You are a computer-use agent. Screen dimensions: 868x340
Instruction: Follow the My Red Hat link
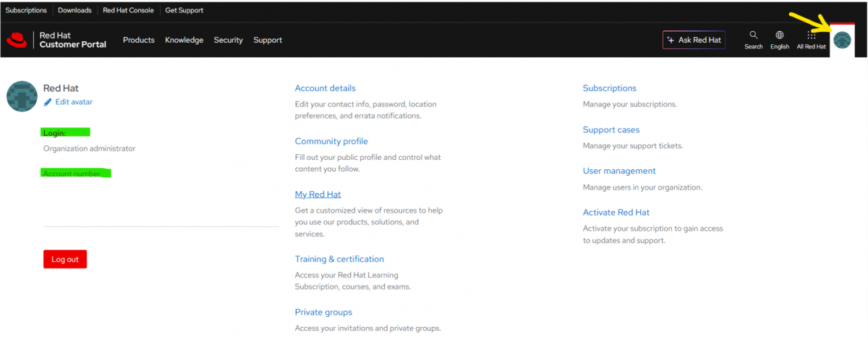[x=318, y=195]
